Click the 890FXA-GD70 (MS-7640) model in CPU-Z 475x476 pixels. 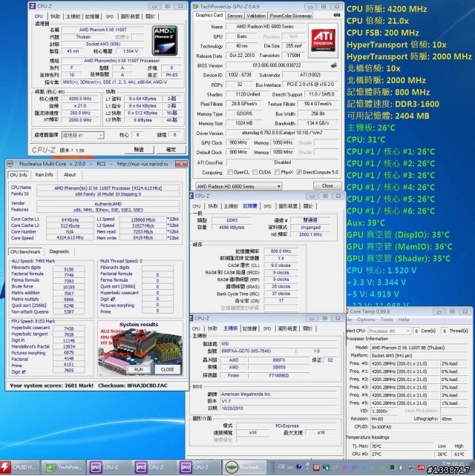(x=257, y=351)
